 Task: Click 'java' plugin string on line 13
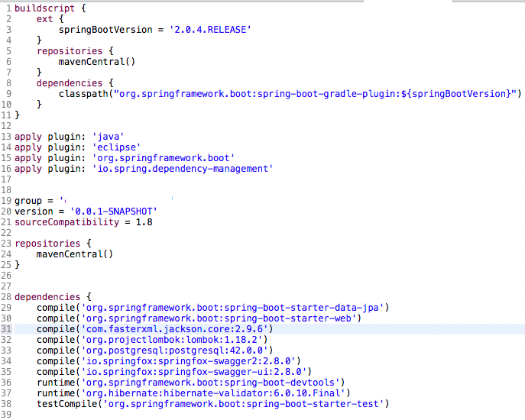[x=108, y=137]
